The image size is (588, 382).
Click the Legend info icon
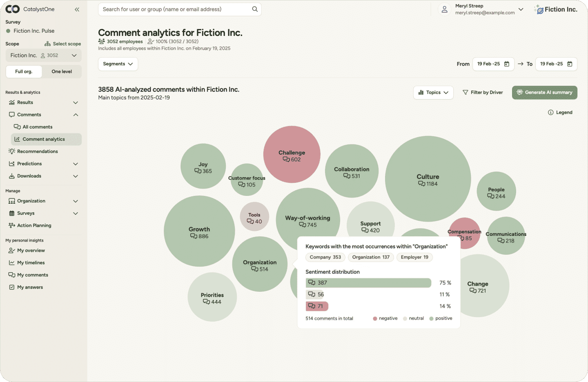[550, 113]
